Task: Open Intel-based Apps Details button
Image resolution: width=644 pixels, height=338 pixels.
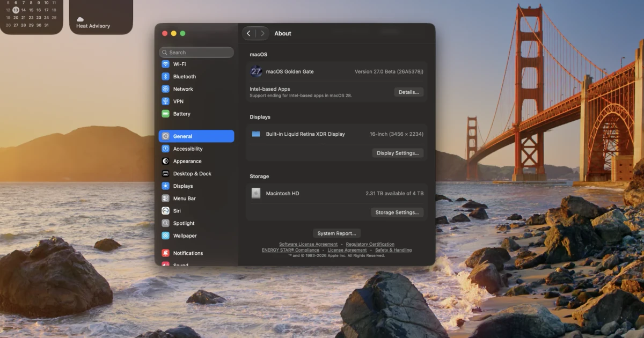Action: (409, 92)
